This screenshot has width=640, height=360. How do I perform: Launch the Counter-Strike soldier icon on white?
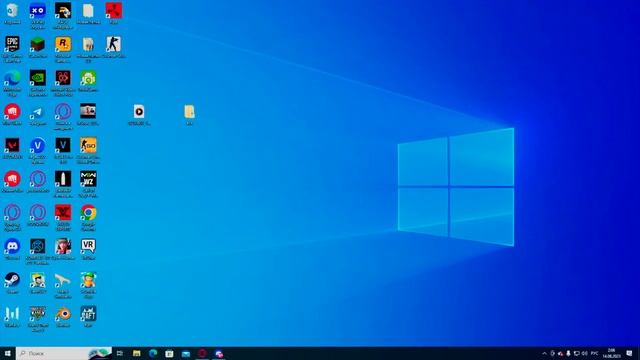(x=113, y=44)
